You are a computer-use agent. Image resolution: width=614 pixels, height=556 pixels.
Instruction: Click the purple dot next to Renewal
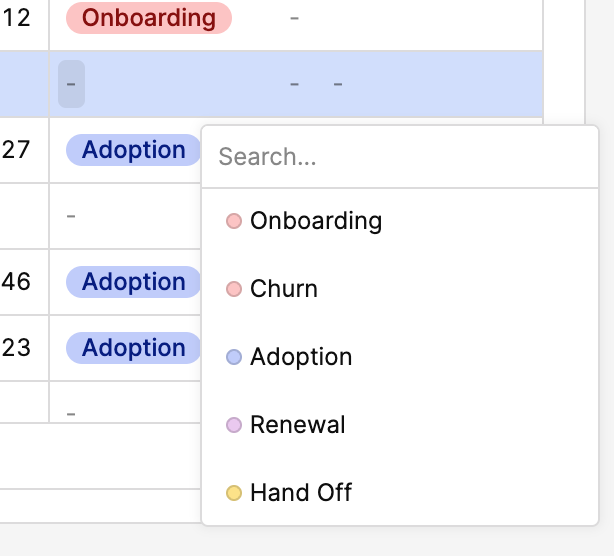click(x=234, y=425)
